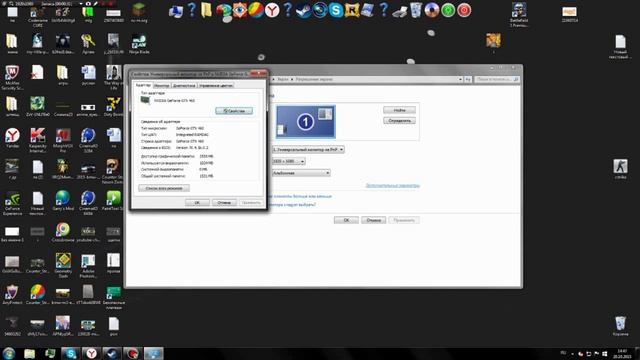Select The Way of Life desktop icon
The height and width of the screenshot is (360, 640).
[x=113, y=77]
